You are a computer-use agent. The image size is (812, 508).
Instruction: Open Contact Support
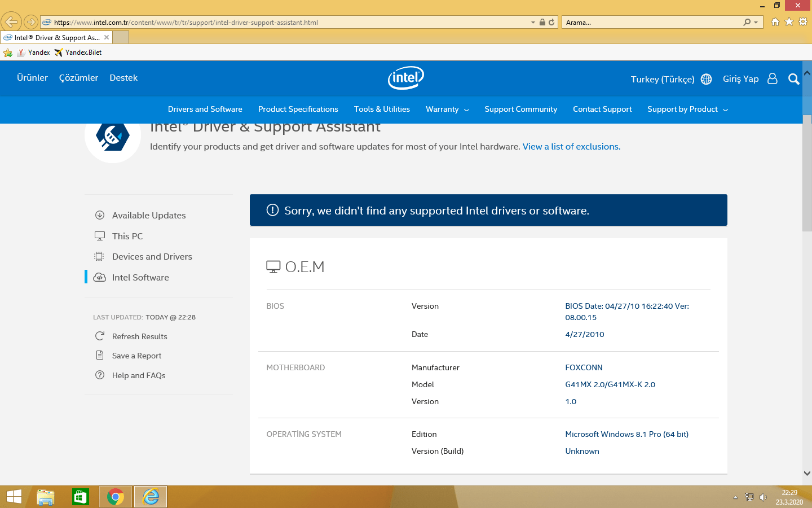tap(602, 110)
